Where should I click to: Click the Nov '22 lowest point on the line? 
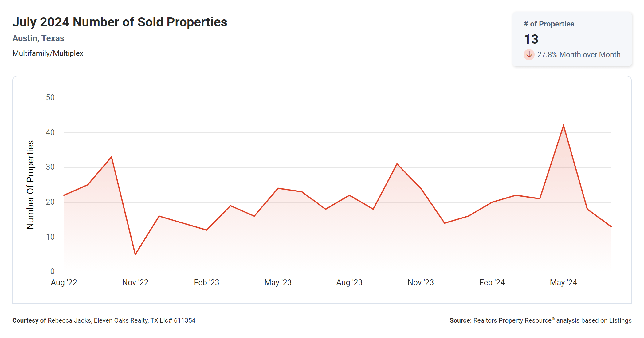(135, 254)
